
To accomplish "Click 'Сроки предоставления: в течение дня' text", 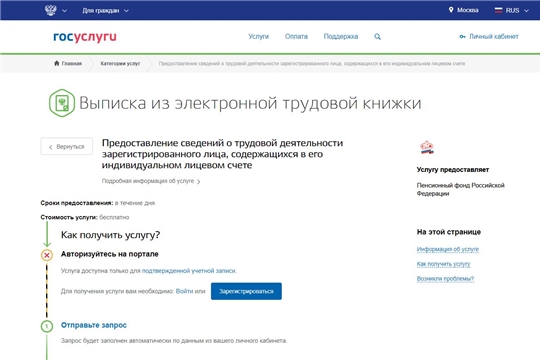I will (x=97, y=203).
